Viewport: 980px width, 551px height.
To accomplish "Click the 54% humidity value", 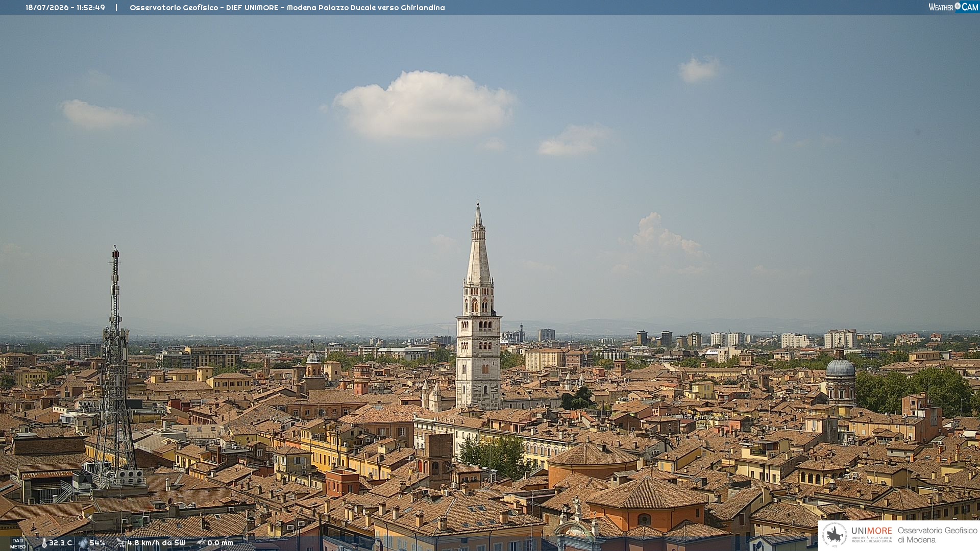I will click(97, 543).
